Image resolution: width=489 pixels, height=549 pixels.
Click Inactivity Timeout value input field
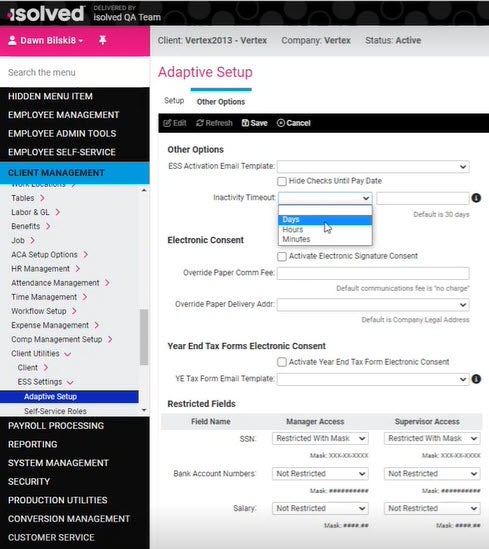[423, 198]
